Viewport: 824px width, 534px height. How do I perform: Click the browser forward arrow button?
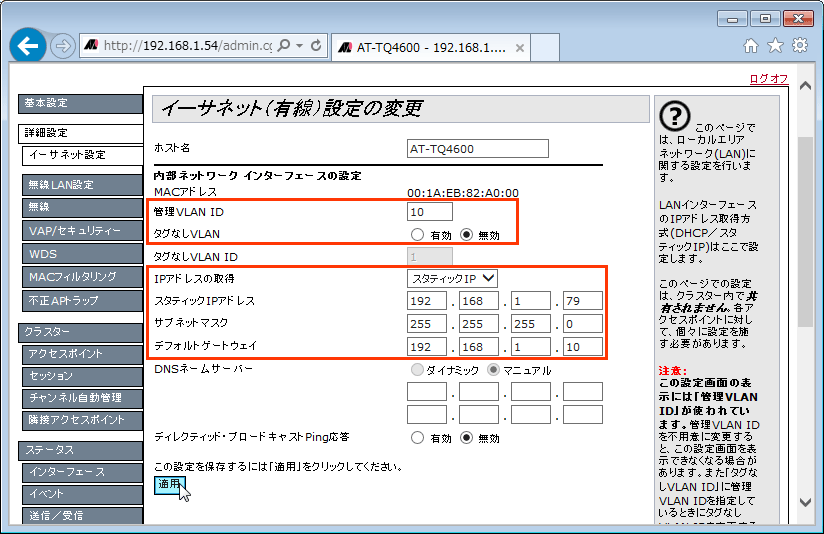63,46
